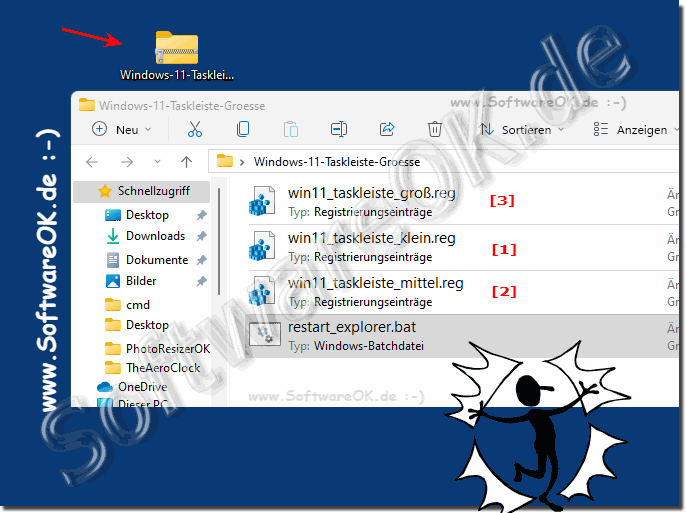Click the pin icon next to Bilder
Viewport: 686px width, 513px height.
pyautogui.click(x=201, y=281)
